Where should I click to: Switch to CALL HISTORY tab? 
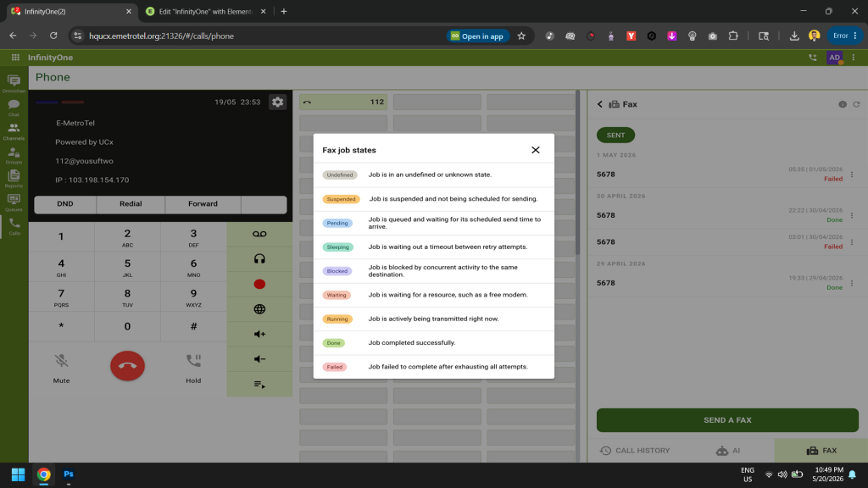coord(634,451)
